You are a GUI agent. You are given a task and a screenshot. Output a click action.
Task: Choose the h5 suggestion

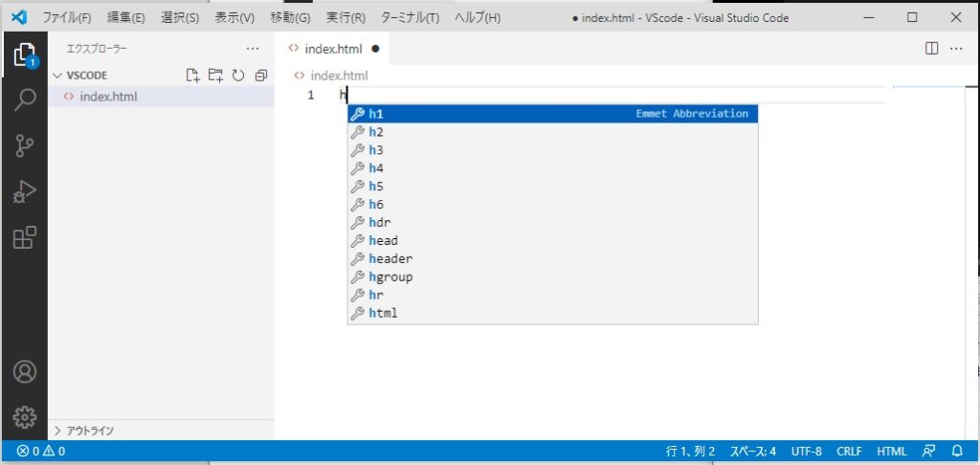[552, 187]
